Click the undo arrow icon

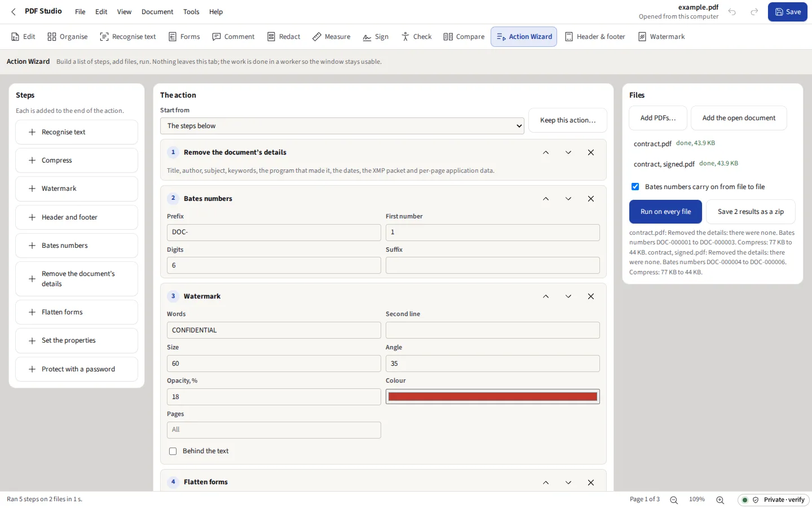[732, 12]
